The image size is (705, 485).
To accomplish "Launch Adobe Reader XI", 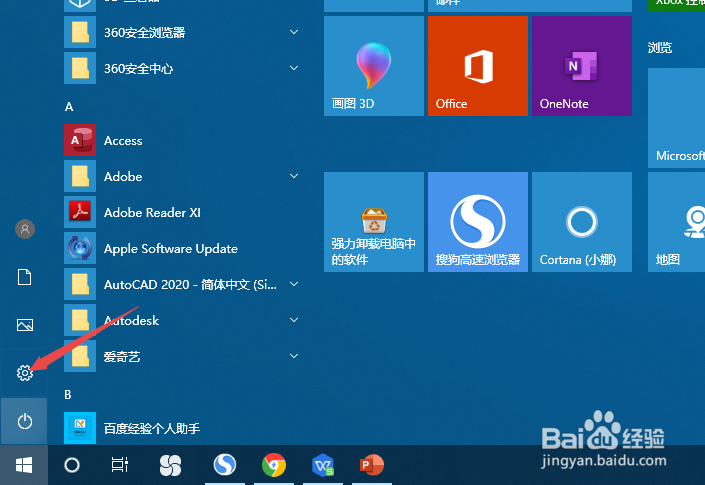I will (182, 212).
